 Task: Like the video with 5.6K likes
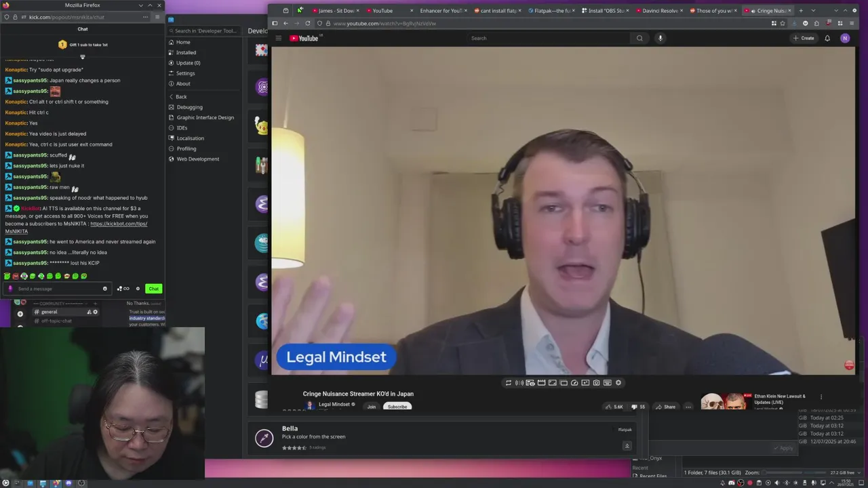tap(614, 407)
